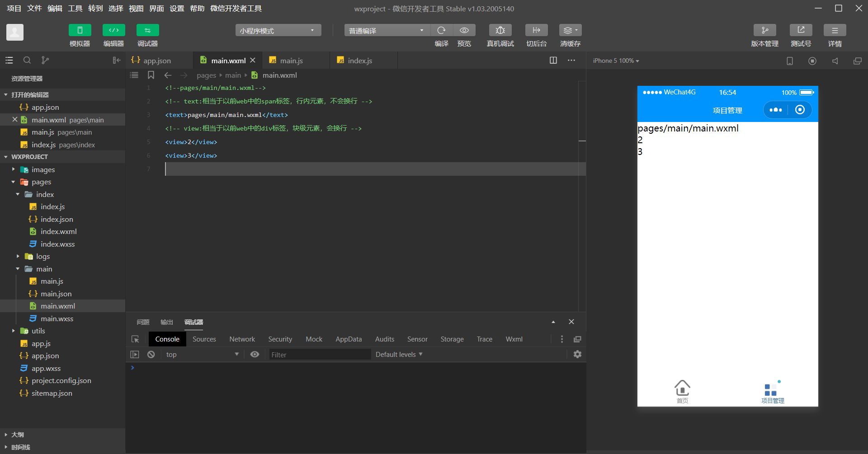Open the AppData devtools tab
The width and height of the screenshot is (868, 454).
coord(349,339)
